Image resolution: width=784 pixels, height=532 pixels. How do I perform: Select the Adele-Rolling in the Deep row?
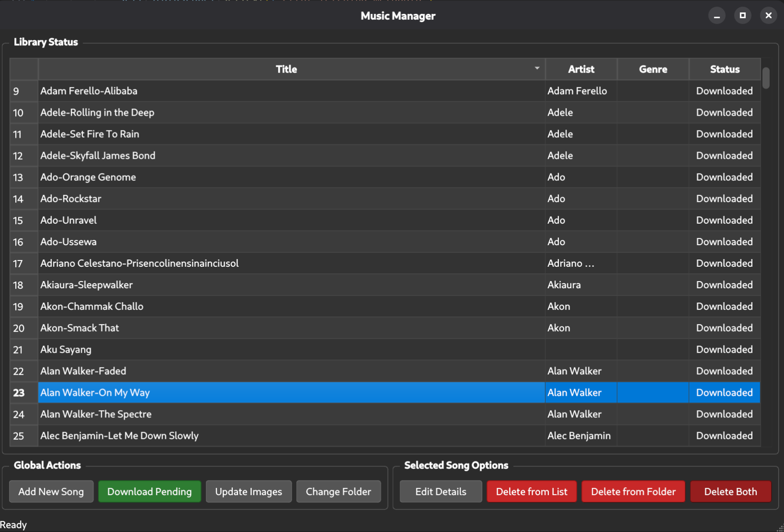point(97,112)
